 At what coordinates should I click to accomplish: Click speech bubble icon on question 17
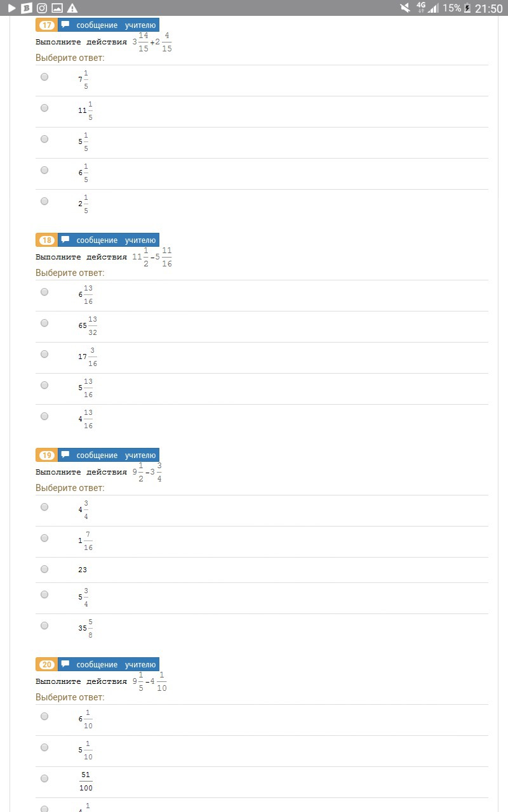(65, 25)
